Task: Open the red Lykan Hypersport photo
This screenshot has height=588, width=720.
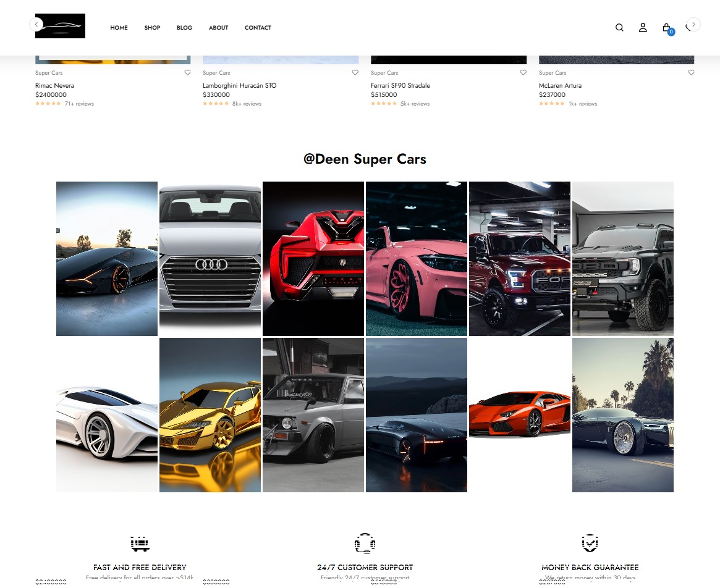Action: [x=313, y=259]
